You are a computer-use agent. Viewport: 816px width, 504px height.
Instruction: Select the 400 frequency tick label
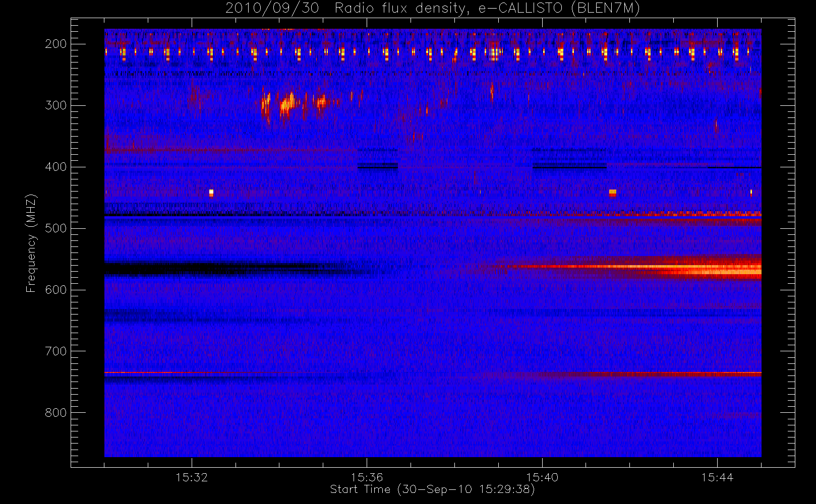(x=56, y=167)
